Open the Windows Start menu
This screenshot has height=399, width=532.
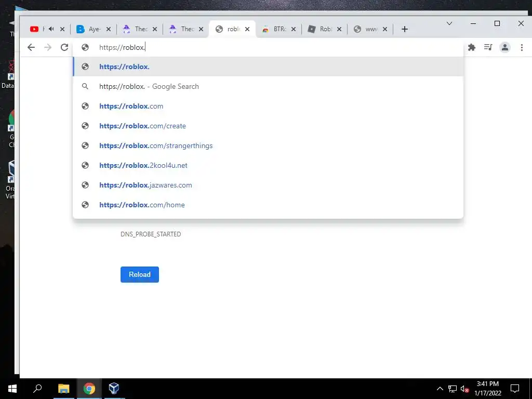coord(12,389)
